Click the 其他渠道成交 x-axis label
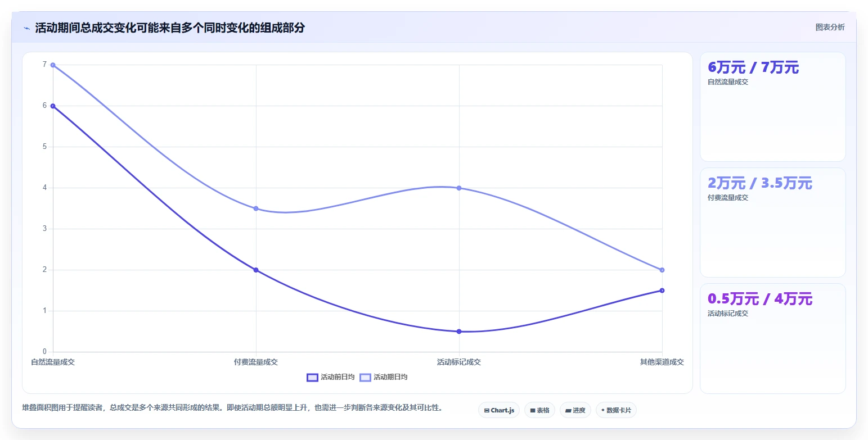 tap(662, 362)
